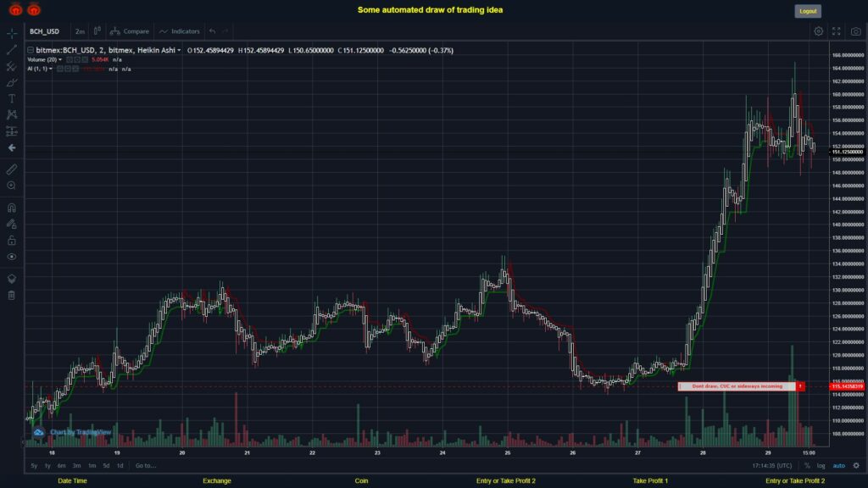Remove the Volume indicator

coord(85,60)
